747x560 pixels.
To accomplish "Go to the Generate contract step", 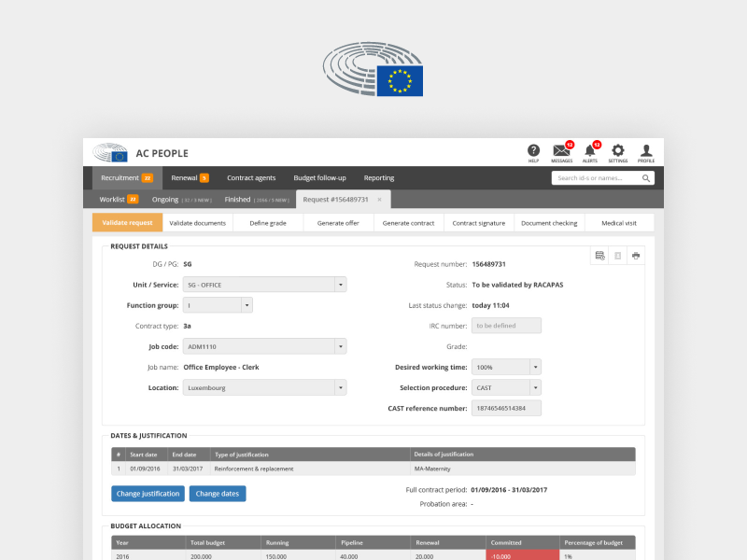I will point(408,223).
